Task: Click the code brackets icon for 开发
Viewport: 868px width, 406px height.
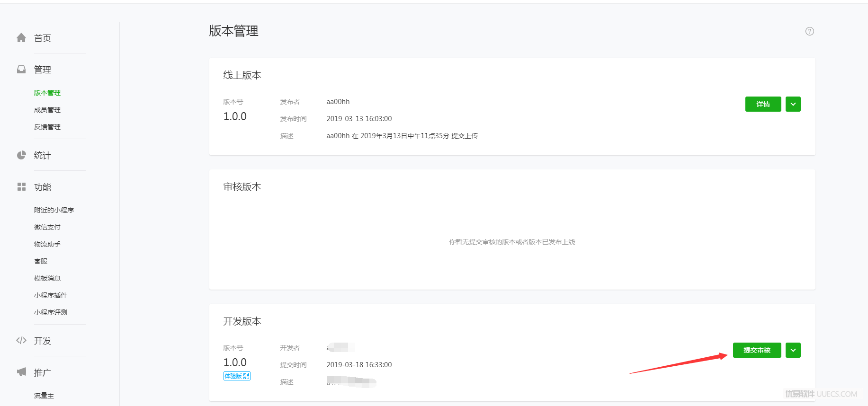Action: (x=21, y=340)
